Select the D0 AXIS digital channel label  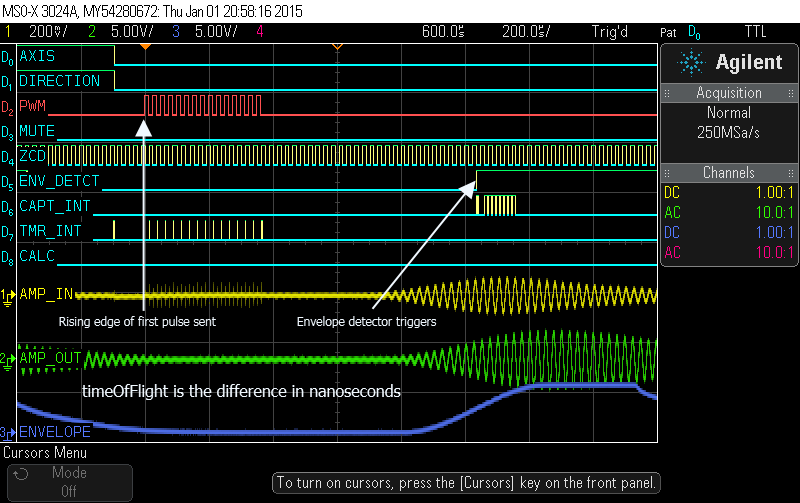click(x=36, y=56)
